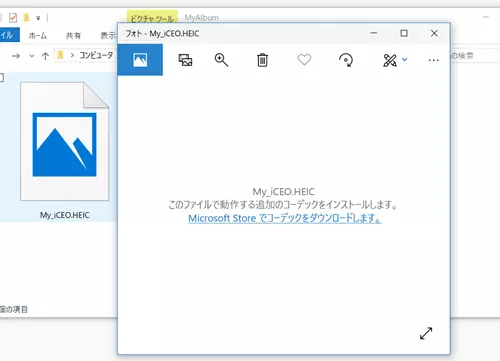Open the 表示 ribbon tab in Explorer
Screen dimensions: 500x361
pyautogui.click(x=108, y=35)
